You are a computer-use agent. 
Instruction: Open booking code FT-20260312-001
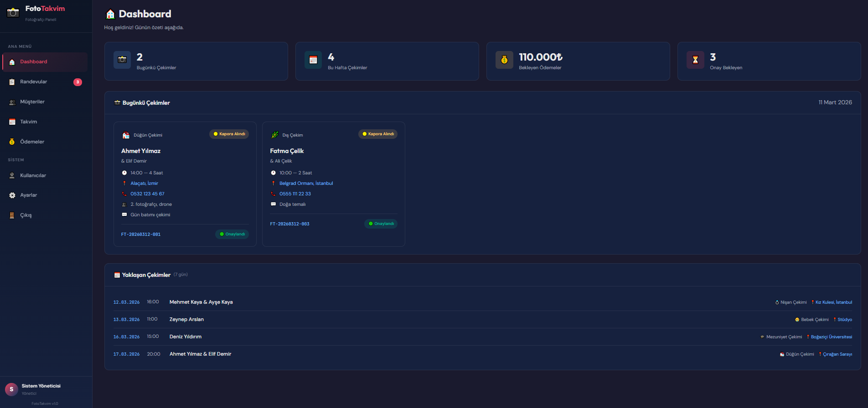click(141, 235)
